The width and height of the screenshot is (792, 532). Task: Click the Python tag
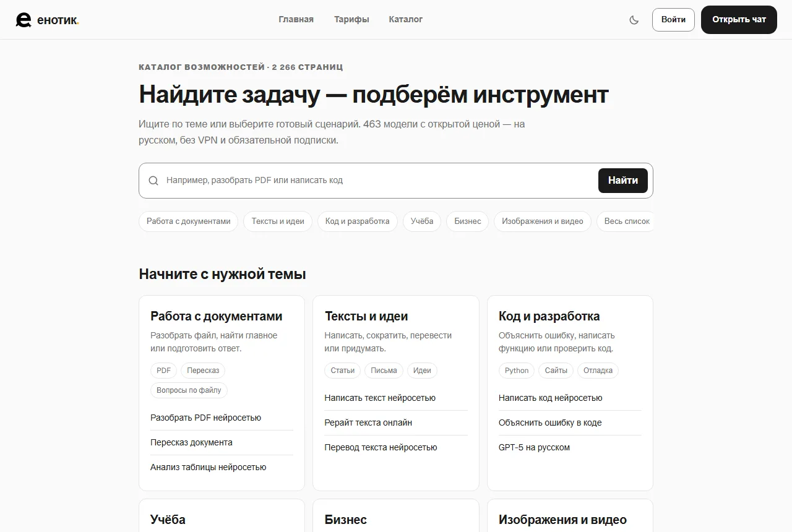tap(517, 371)
